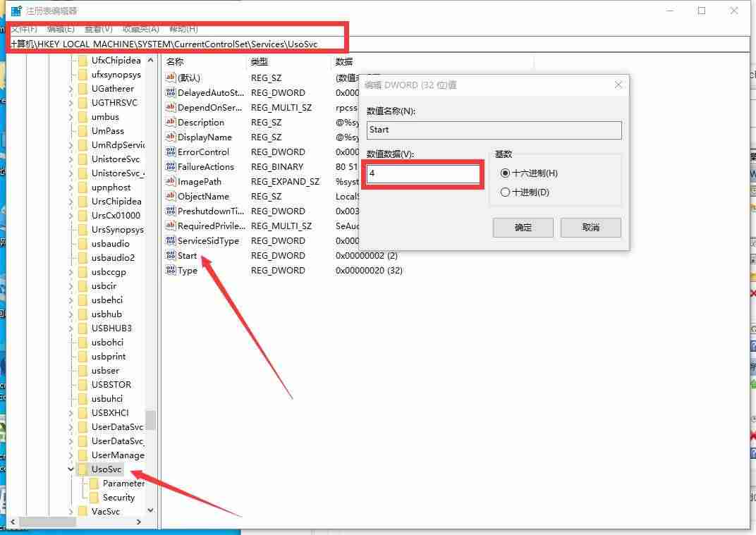Select the UrsCx01000 key in tree
This screenshot has height=535, width=756.
click(116, 216)
